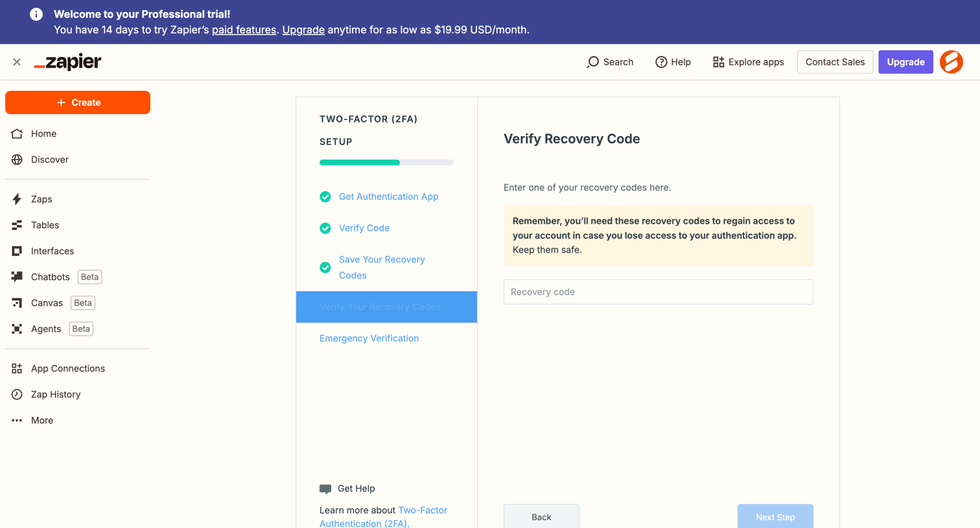Open Discover globe item
Viewport: 980px width, 528px height.
(x=78, y=160)
